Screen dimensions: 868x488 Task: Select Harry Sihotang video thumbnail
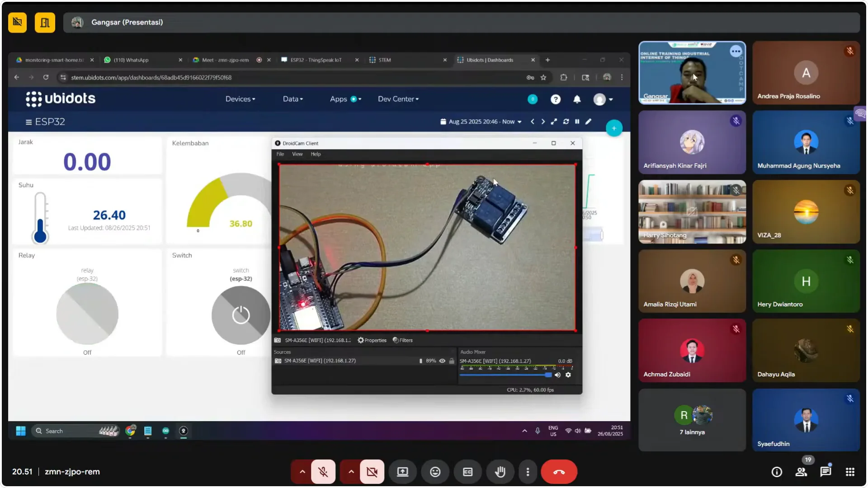tap(692, 212)
